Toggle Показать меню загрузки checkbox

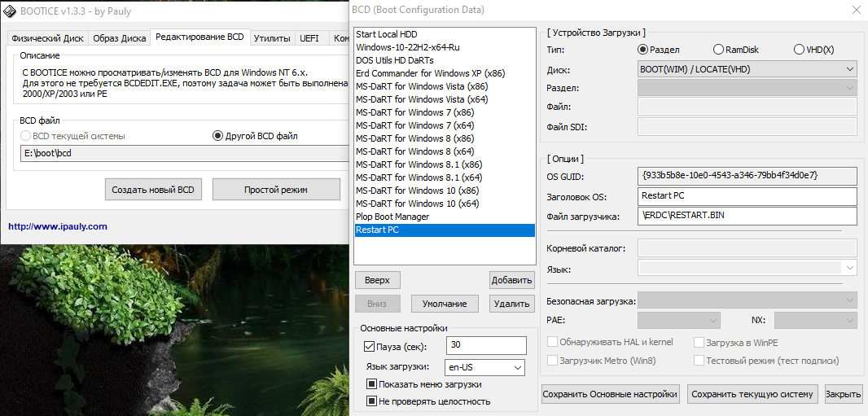(x=371, y=384)
